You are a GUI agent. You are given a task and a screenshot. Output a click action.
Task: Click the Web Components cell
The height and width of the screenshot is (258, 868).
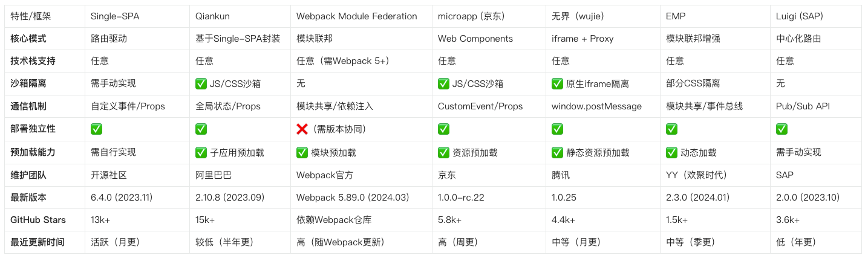point(475,39)
